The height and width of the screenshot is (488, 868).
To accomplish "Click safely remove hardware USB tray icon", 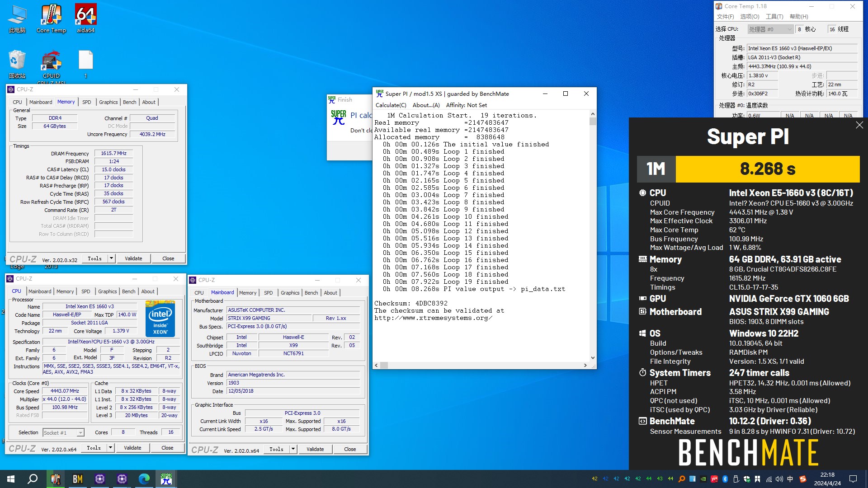I will [736, 479].
